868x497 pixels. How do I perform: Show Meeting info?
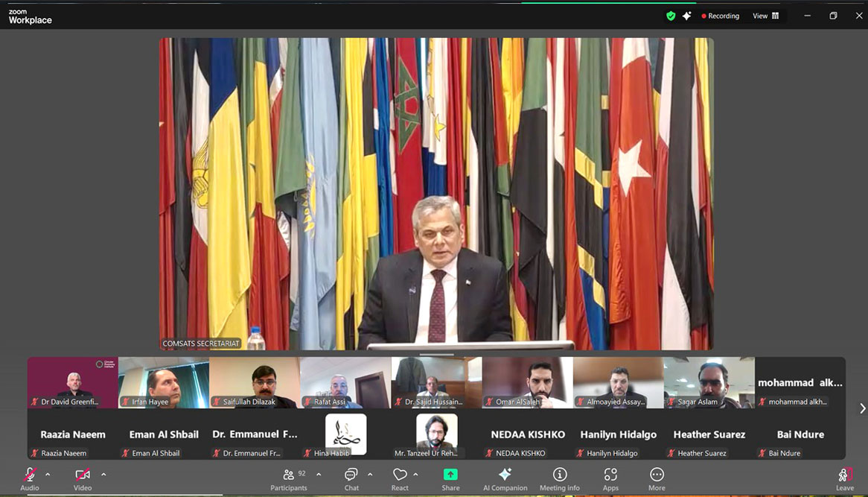[x=560, y=479]
